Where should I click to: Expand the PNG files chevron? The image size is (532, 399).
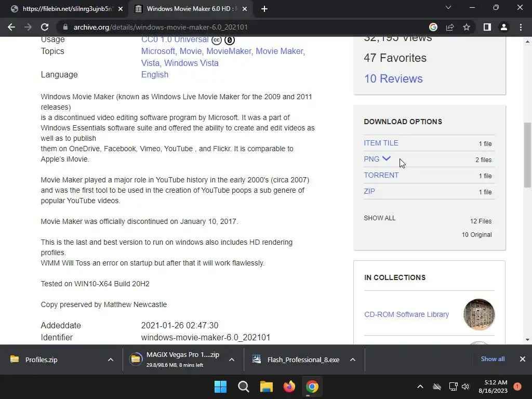[x=387, y=158]
